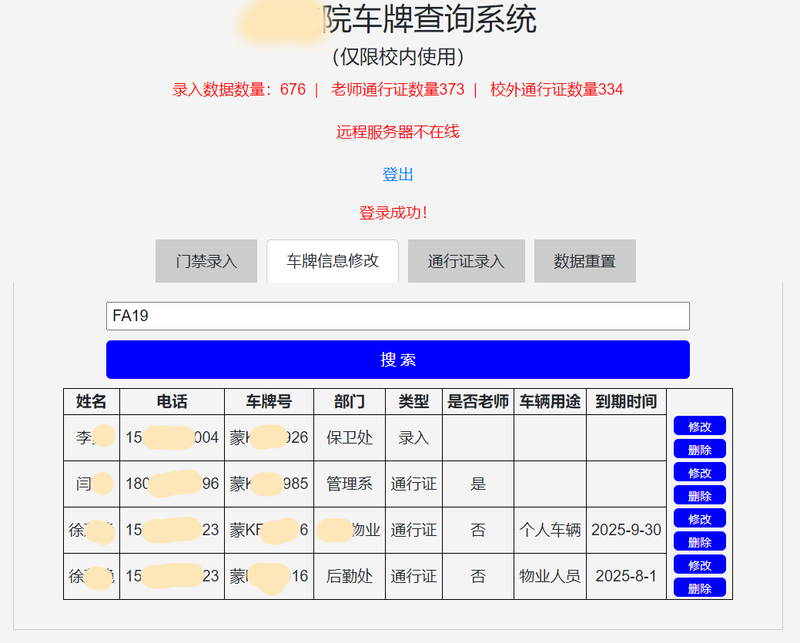Click the 保卫处 department cell
Image resolution: width=800 pixels, height=643 pixels.
tap(349, 438)
